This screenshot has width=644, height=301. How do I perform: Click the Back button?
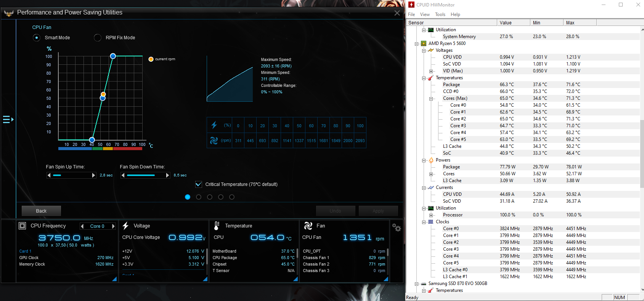[x=41, y=211]
